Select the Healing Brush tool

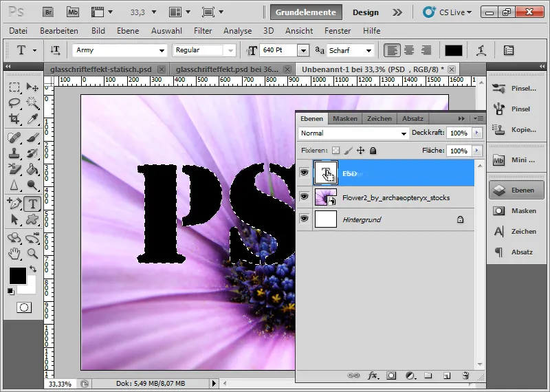point(14,138)
